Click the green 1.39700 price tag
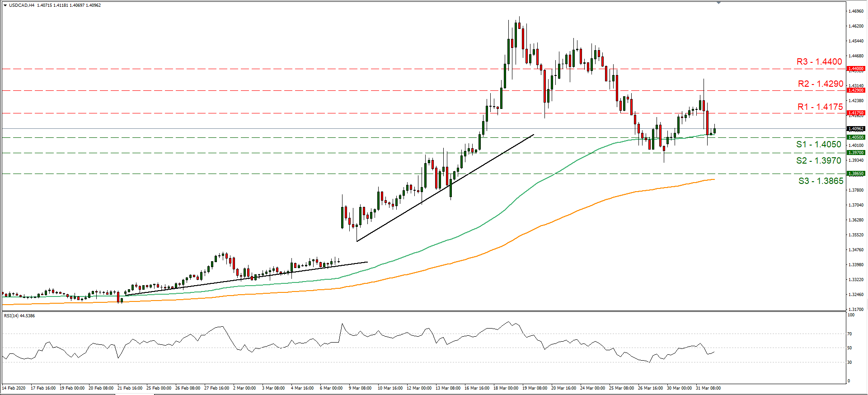868x395 pixels. tap(856, 153)
